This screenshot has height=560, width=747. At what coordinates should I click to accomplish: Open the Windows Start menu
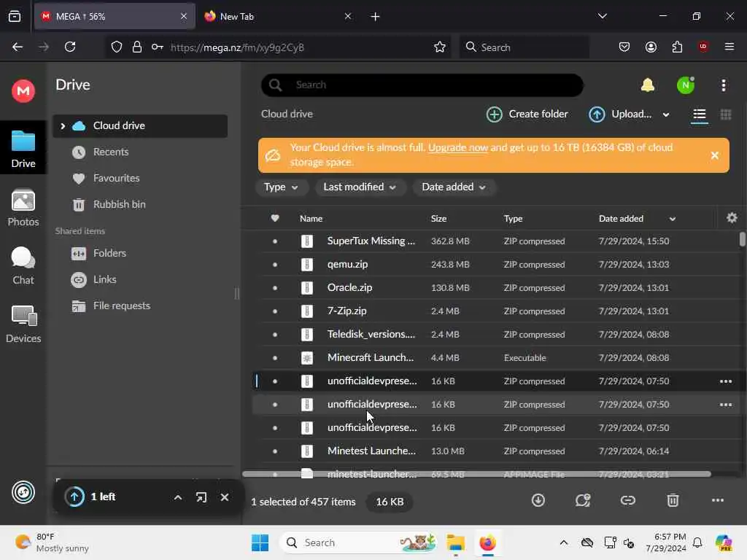coord(260,542)
